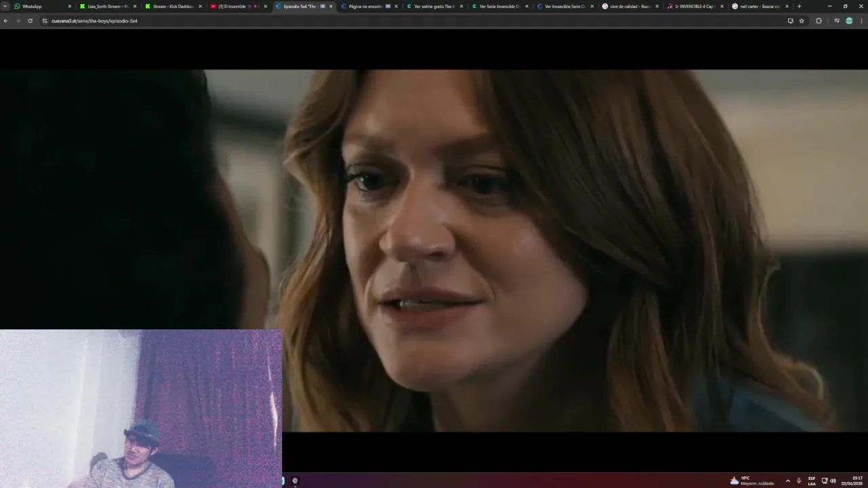Image resolution: width=868 pixels, height=488 pixels.
Task: Bookmark this page with star icon
Action: click(x=802, y=21)
